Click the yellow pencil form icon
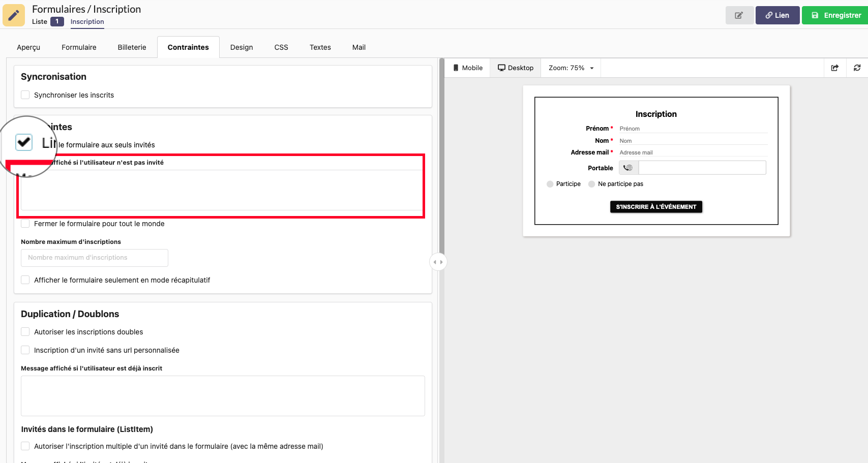Screen dimensions: 868x463 (x=14, y=15)
